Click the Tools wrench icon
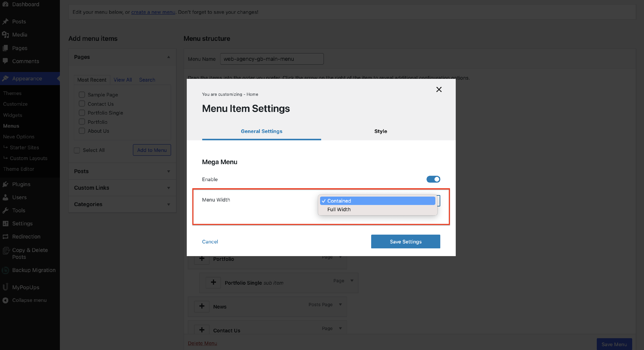The height and width of the screenshot is (350, 644). 6,210
